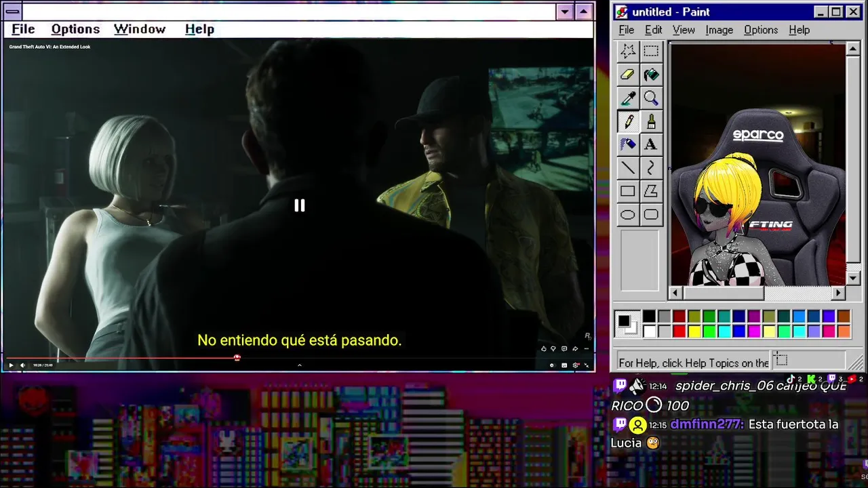Select the Magnifier tool in Paint
868x488 pixels.
(651, 98)
